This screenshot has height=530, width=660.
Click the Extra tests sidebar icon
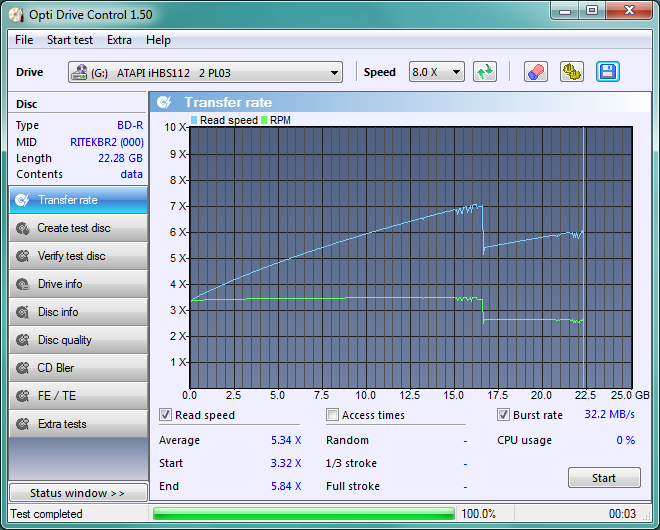tap(22, 424)
